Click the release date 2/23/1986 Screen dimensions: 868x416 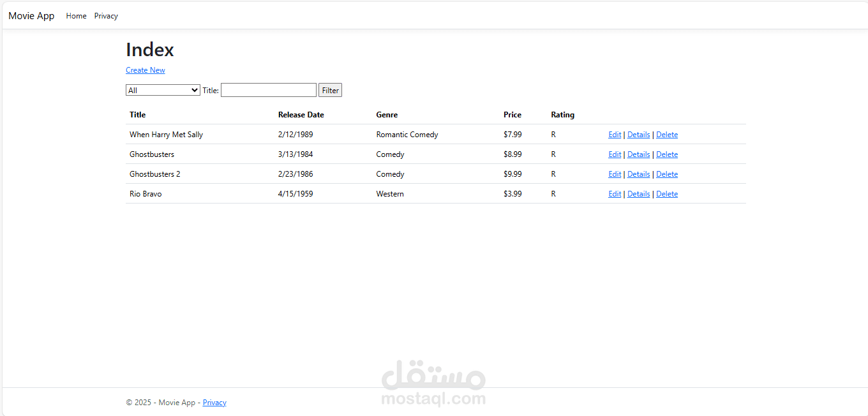point(296,174)
